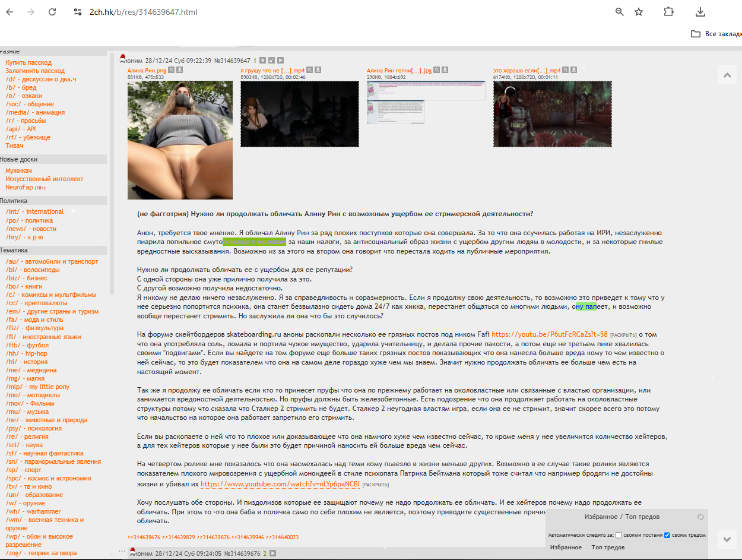The width and height of the screenshot is (742, 560).
Task: Jump to the top with the up arrow button
Action: pos(727,75)
